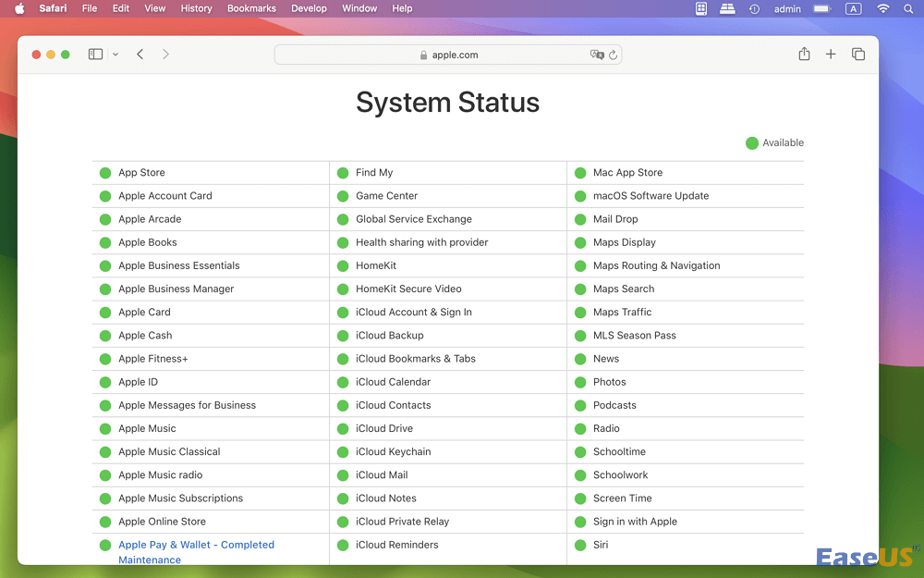Open the Bookmarks menu
The width and height of the screenshot is (924, 578).
tap(251, 8)
